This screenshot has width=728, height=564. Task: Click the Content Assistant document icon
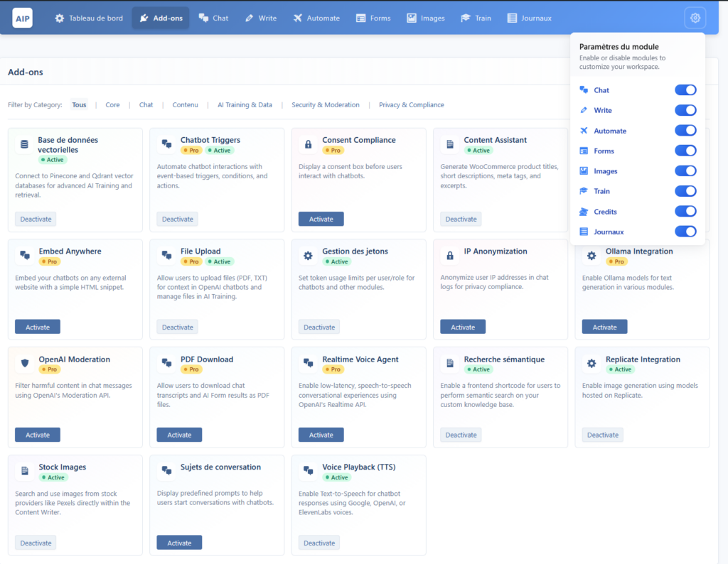pyautogui.click(x=450, y=144)
